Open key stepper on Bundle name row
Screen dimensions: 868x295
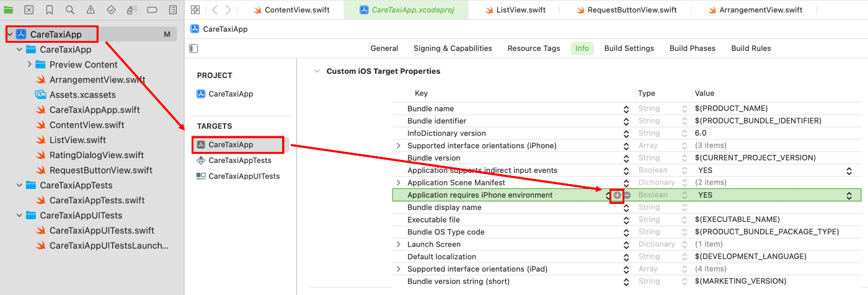point(626,108)
